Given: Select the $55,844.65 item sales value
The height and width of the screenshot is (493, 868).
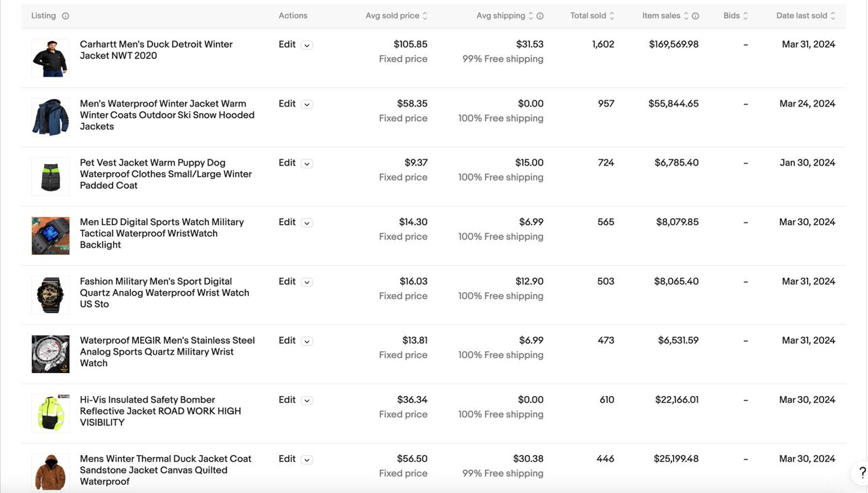Looking at the screenshot, I should pos(673,104).
